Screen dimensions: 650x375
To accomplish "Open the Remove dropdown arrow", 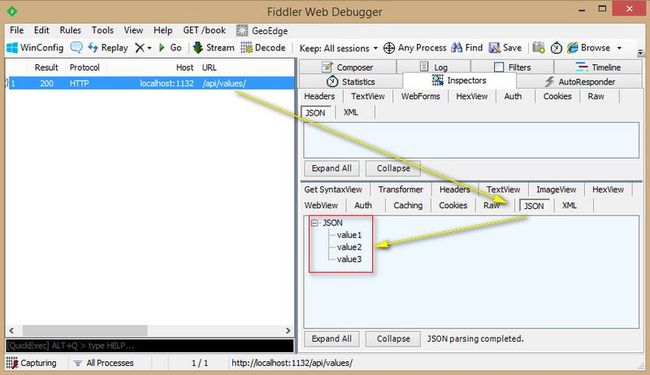I will 149,48.
